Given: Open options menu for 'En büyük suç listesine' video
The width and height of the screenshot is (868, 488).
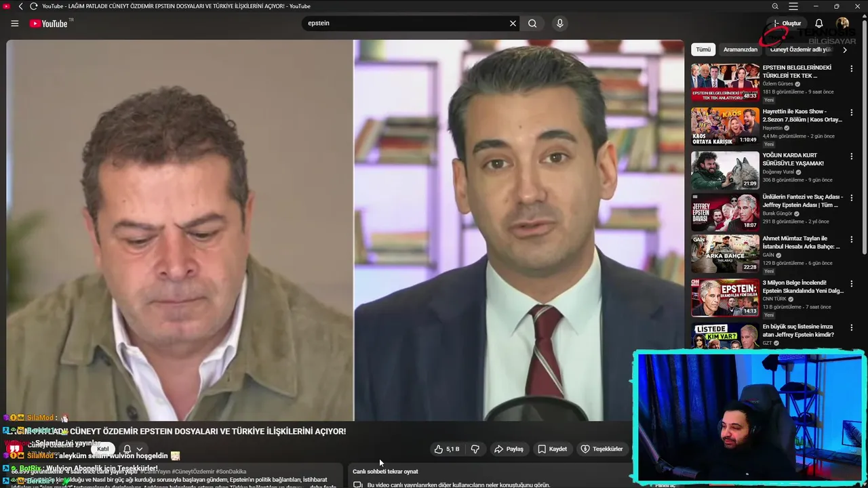Looking at the screenshot, I should pyautogui.click(x=852, y=327).
